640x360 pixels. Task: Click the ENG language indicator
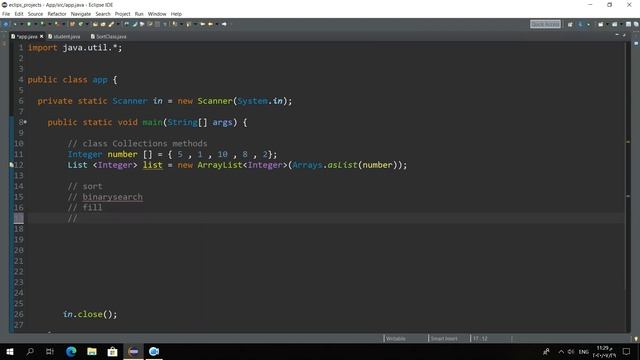[x=584, y=351]
